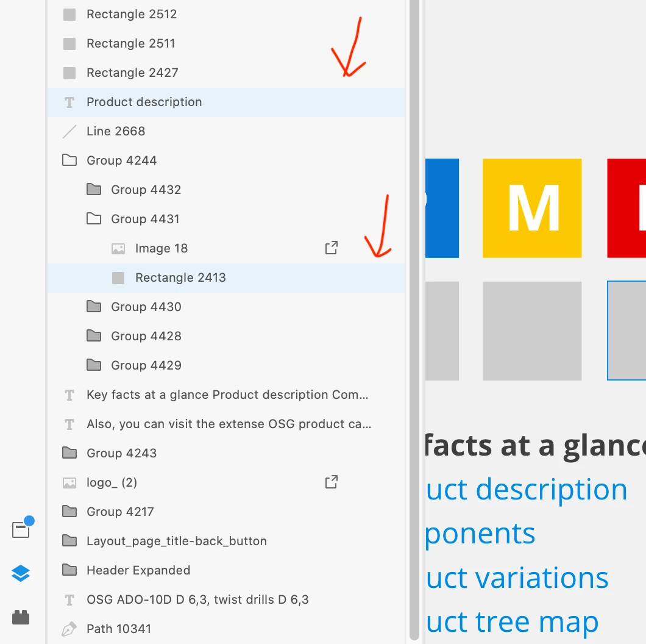646x644 pixels.
Task: Select the Path 10341 layer name
Action: click(119, 629)
